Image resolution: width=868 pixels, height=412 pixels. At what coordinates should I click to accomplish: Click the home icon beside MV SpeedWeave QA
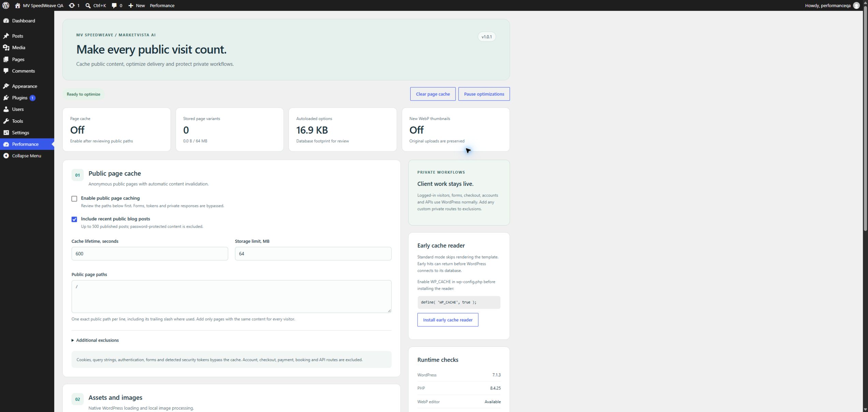17,5
